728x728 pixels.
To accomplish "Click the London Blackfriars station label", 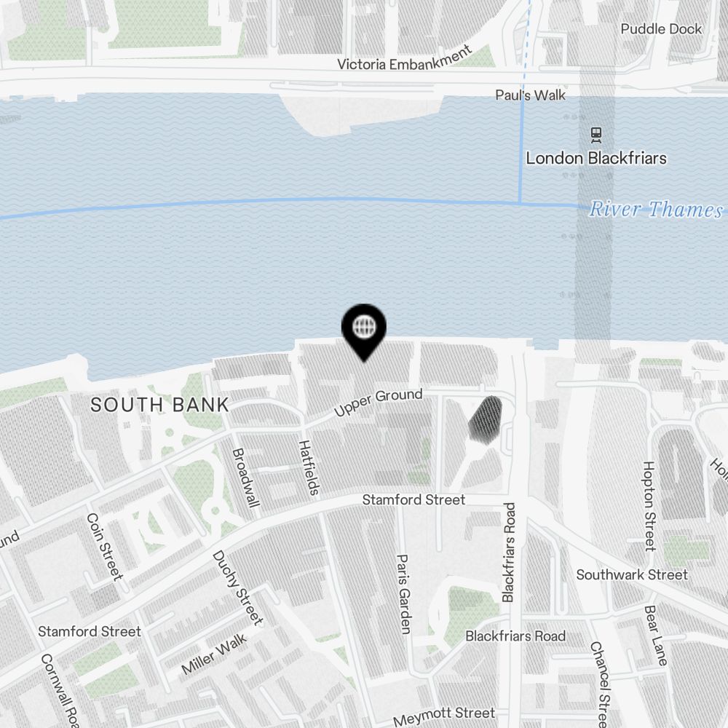I will pos(596,158).
